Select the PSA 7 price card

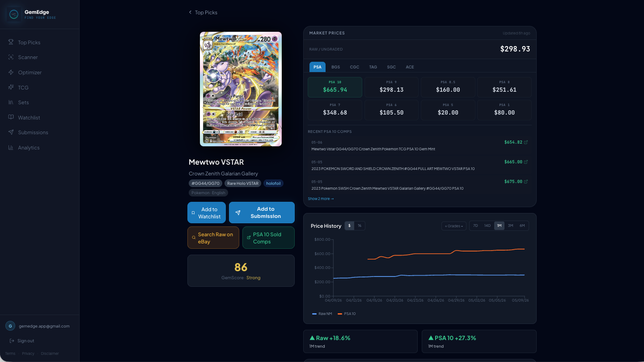pos(335,110)
